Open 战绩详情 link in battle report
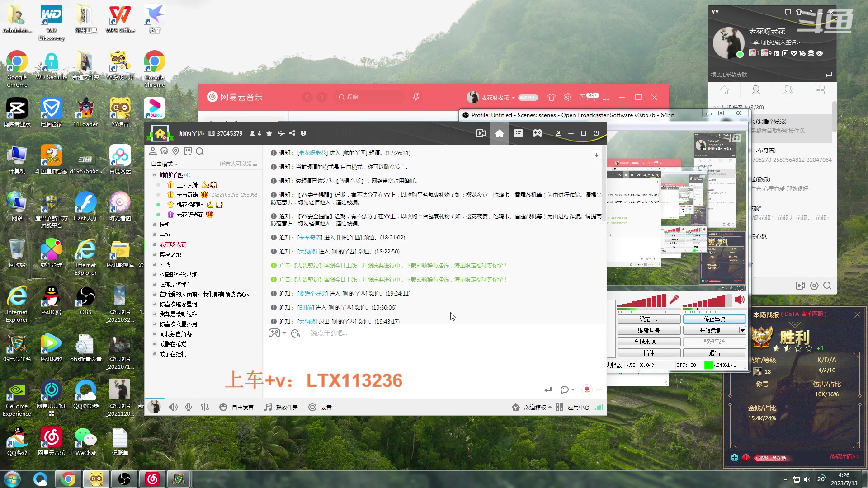Screen dimensions: 868x488 (844, 456)
